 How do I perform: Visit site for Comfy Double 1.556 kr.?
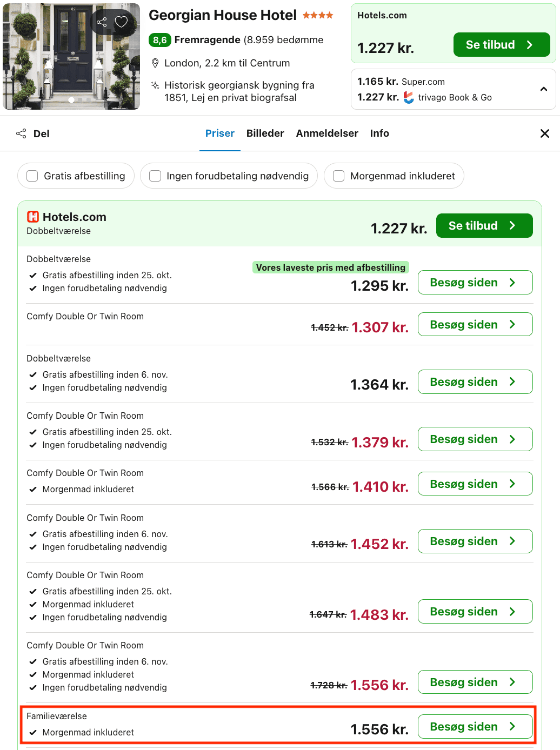click(475, 682)
